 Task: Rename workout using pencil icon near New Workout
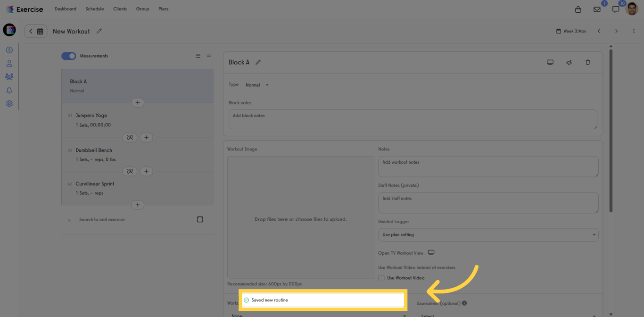(x=99, y=31)
